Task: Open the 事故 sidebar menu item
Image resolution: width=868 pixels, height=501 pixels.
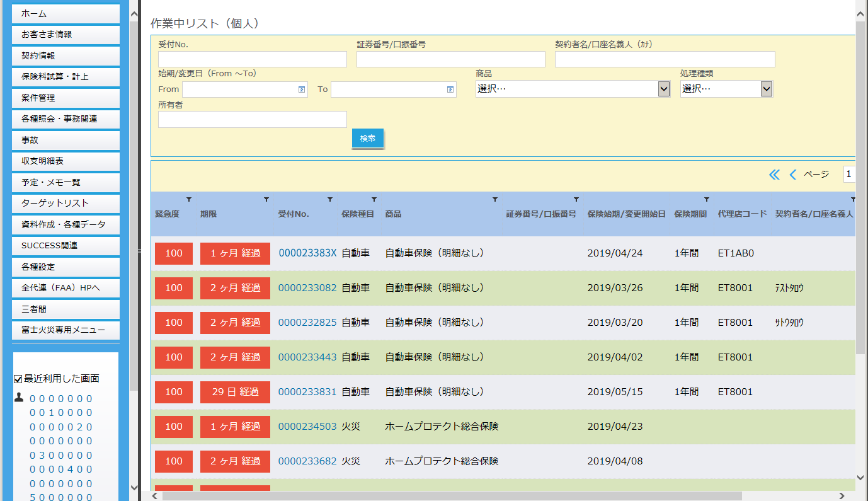Action: pyautogui.click(x=66, y=140)
